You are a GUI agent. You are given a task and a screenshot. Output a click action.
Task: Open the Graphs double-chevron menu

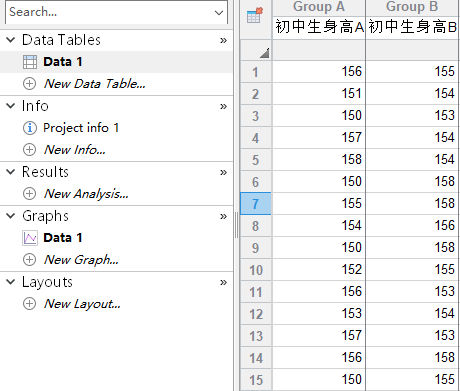[x=223, y=217]
